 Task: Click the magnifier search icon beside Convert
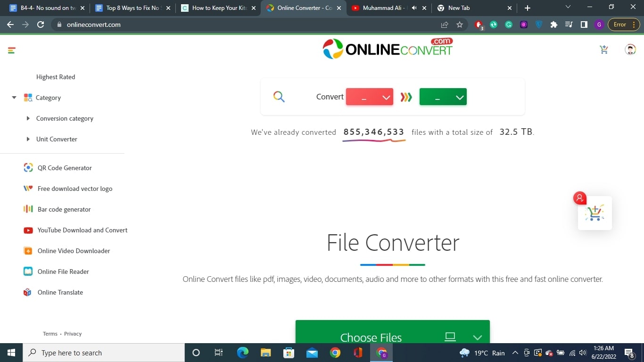[x=279, y=97]
